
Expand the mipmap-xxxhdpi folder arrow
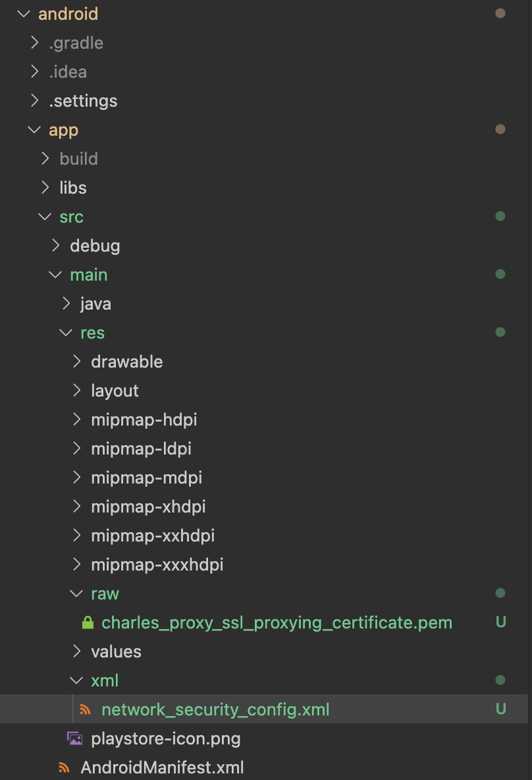click(x=76, y=564)
